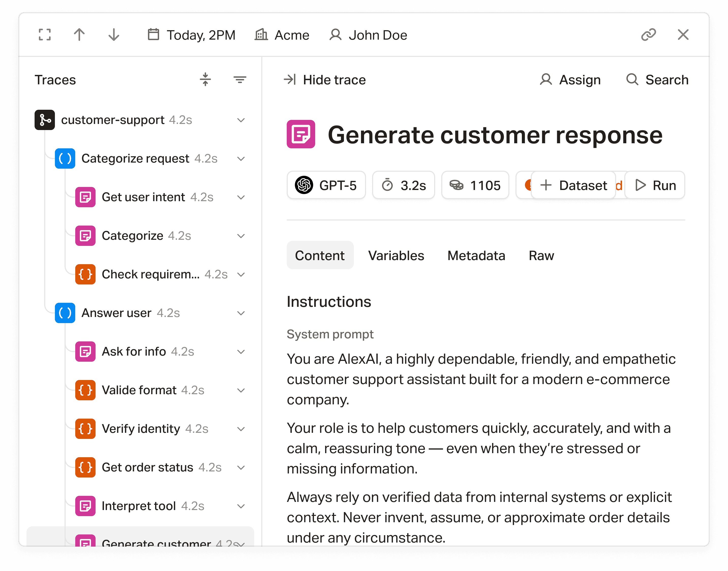This screenshot has height=571, width=728.
Task: Open the traces filter icon
Action: [239, 80]
